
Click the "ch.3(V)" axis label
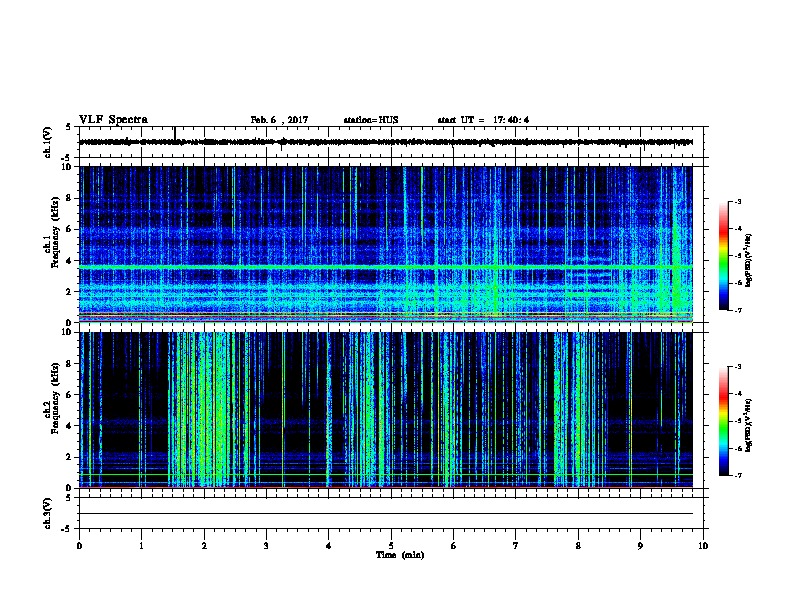[48, 513]
